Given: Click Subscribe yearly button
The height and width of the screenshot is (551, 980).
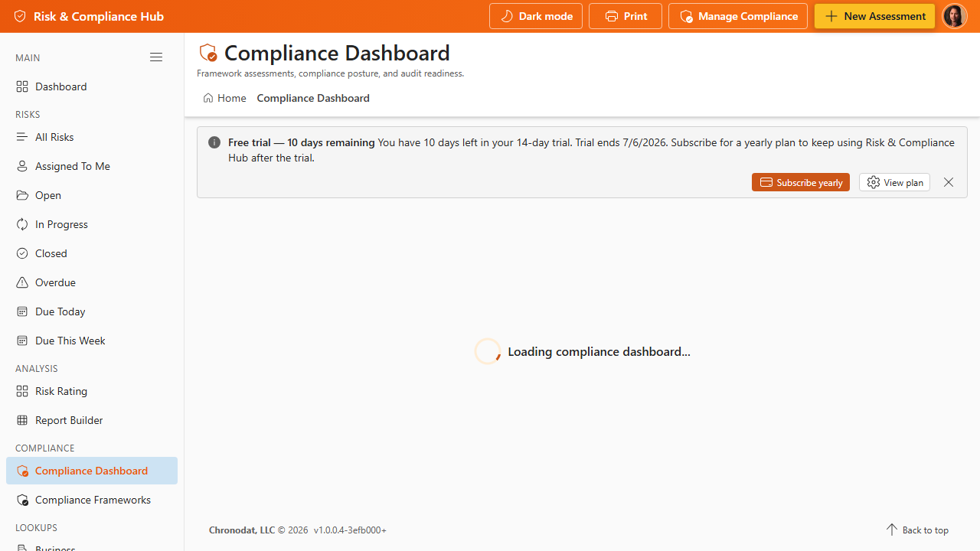Looking at the screenshot, I should coord(801,182).
